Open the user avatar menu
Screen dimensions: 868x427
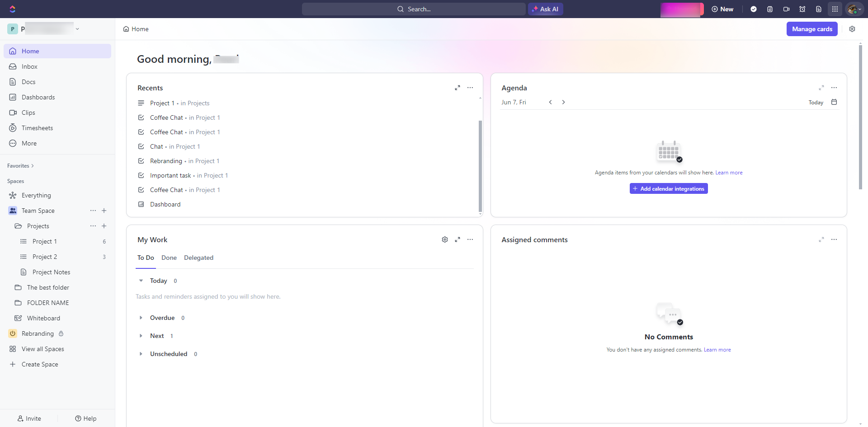pyautogui.click(x=854, y=9)
